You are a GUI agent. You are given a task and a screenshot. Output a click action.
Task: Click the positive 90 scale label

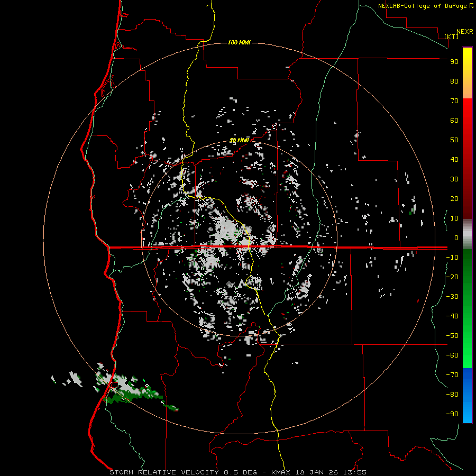click(x=454, y=62)
